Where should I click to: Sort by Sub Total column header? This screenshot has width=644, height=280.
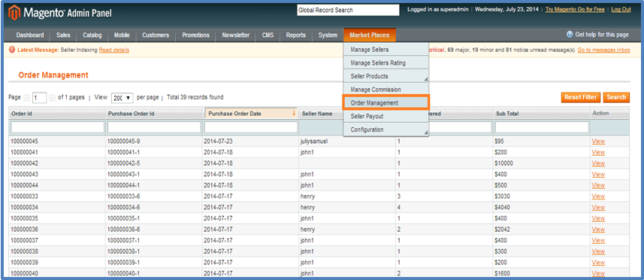[506, 114]
